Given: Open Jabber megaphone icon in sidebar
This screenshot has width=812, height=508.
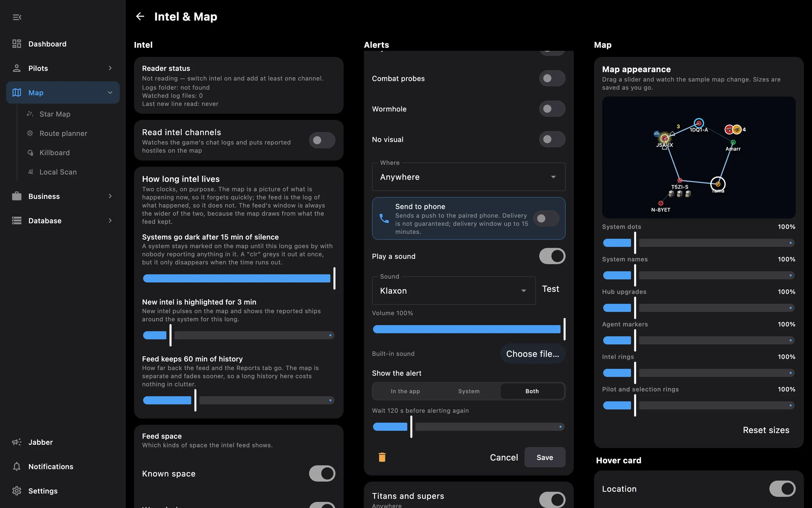Looking at the screenshot, I should click(17, 442).
